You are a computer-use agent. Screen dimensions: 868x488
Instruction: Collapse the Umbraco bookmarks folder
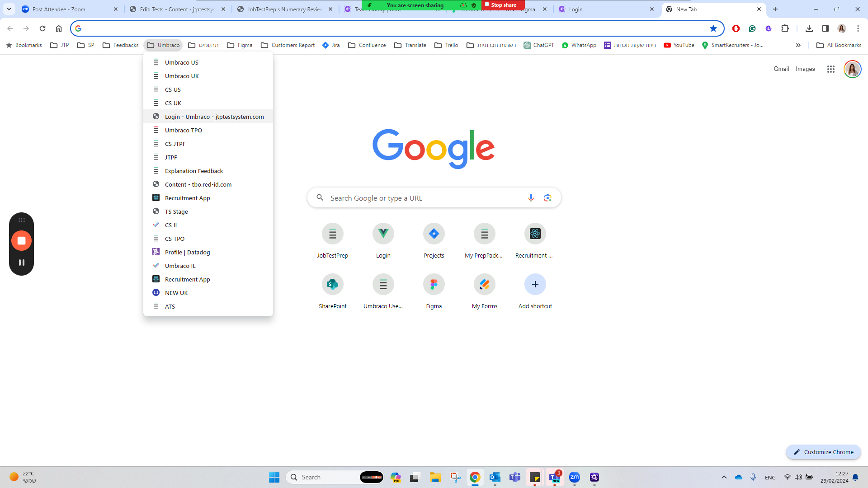click(163, 45)
